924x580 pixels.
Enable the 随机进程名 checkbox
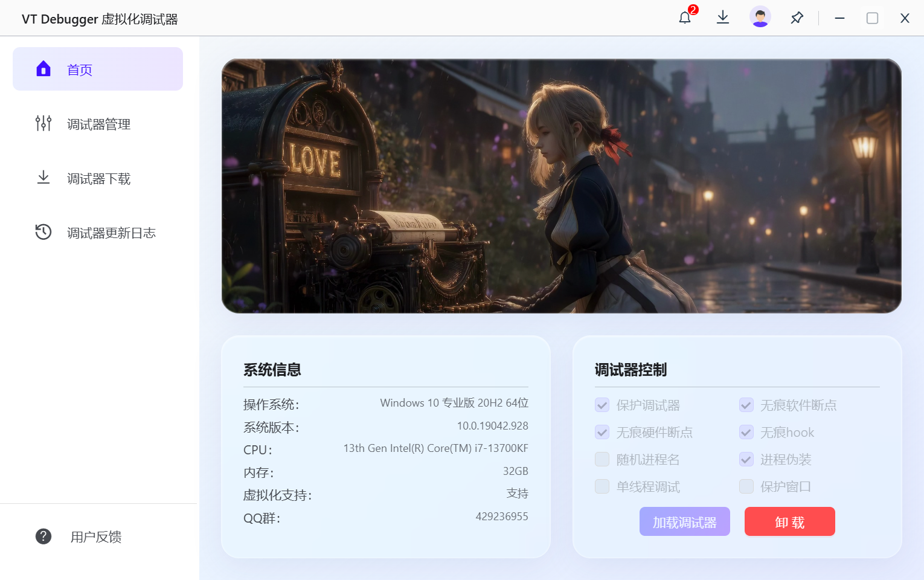602,459
